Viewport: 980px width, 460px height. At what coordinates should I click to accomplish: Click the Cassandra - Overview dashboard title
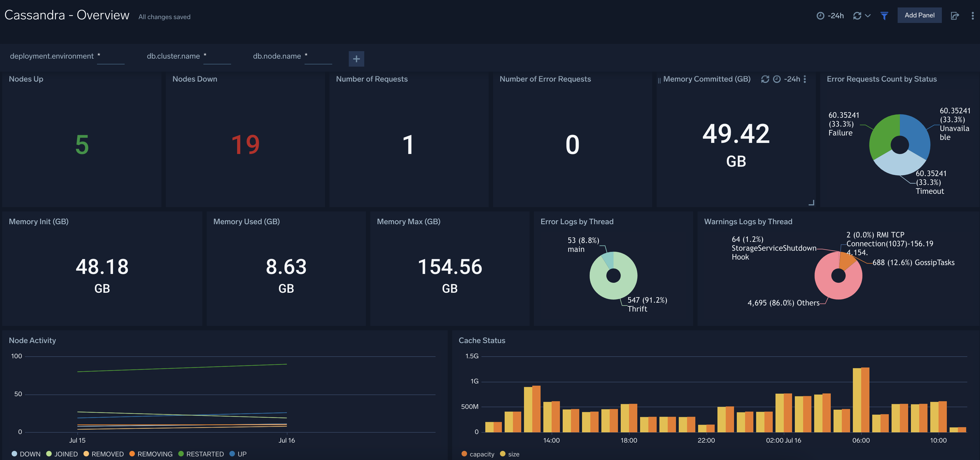pos(67,15)
